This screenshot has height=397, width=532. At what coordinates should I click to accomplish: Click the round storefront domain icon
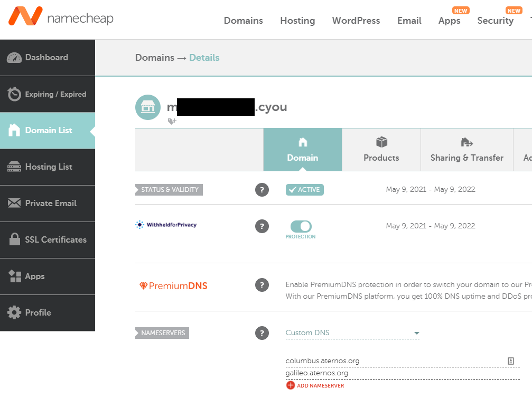pyautogui.click(x=148, y=107)
